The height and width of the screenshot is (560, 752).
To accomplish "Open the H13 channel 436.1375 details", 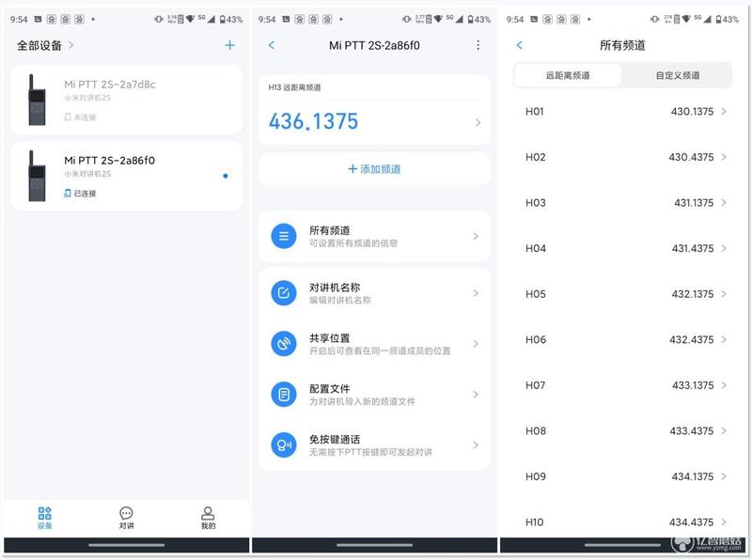I will pyautogui.click(x=374, y=110).
